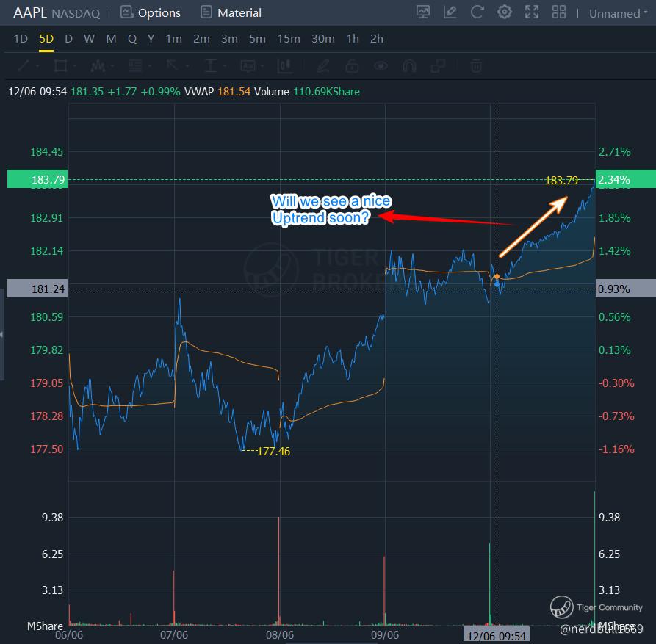Screen dimensions: 656x644
Task: Click the copy drawings layers icon
Action: (439, 65)
